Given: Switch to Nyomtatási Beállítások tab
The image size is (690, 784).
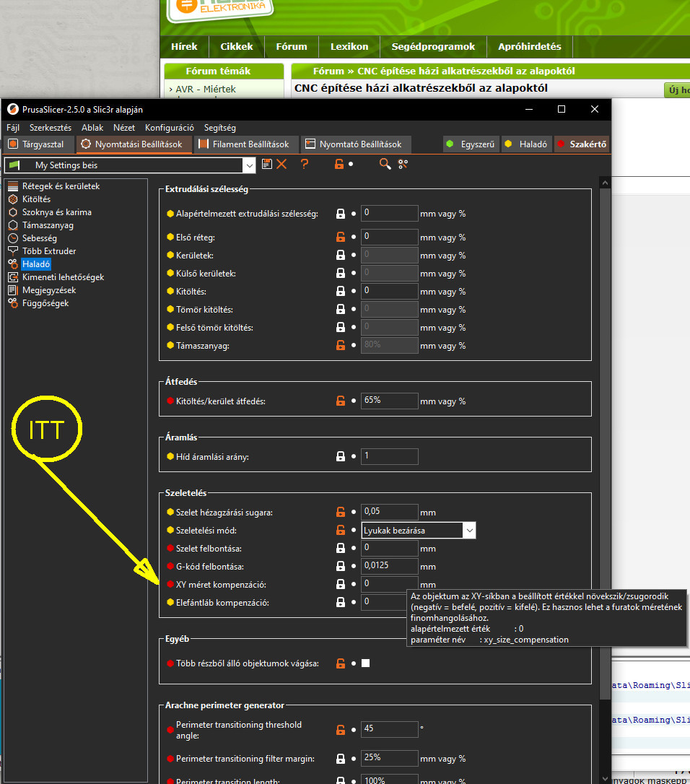Looking at the screenshot, I should point(134,144).
